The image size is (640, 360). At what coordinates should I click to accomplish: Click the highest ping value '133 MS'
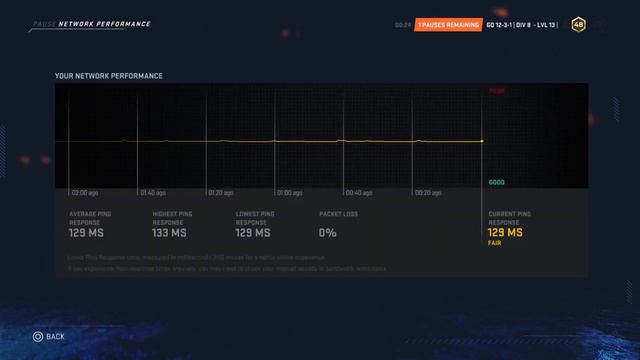pos(169,233)
